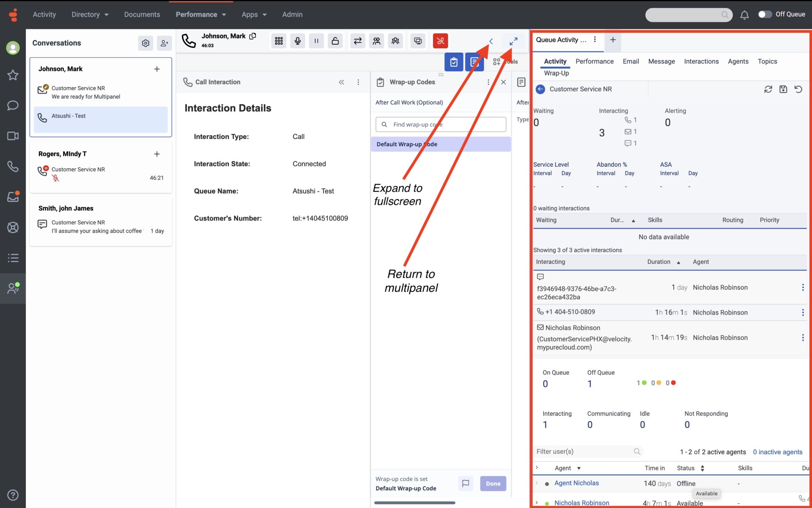Open the dialpad during the call

pos(279,41)
